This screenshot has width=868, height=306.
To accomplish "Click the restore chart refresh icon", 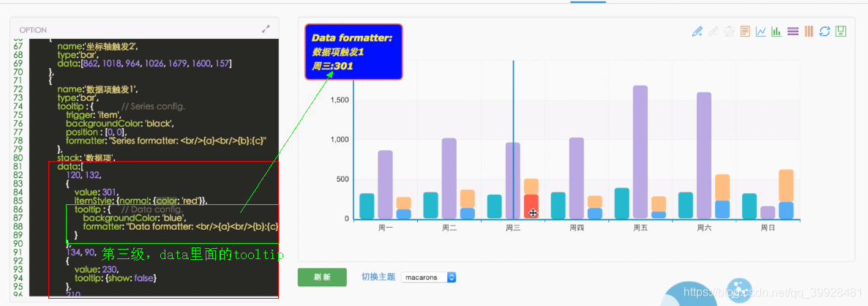I will [x=825, y=31].
